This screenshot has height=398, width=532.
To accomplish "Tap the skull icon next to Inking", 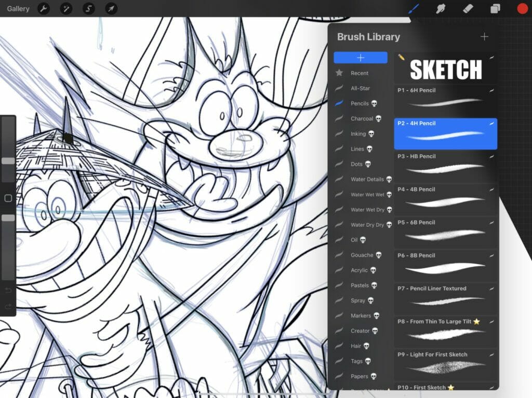I will tap(371, 134).
